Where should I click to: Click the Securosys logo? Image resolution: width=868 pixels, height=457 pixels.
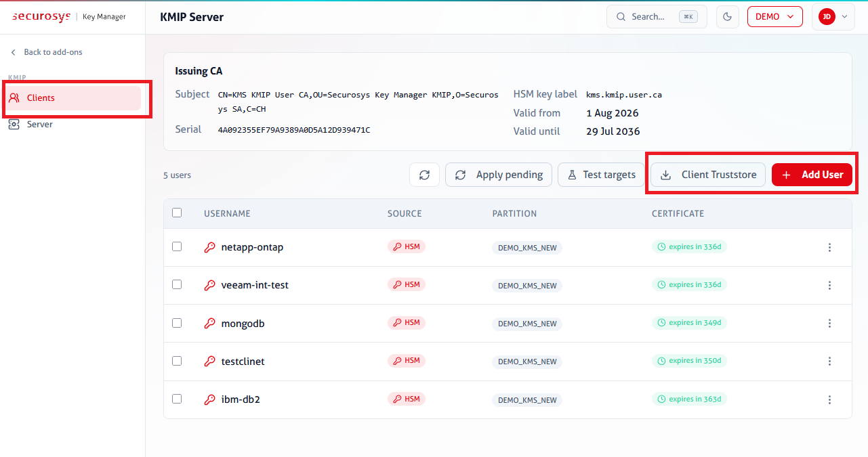(41, 16)
